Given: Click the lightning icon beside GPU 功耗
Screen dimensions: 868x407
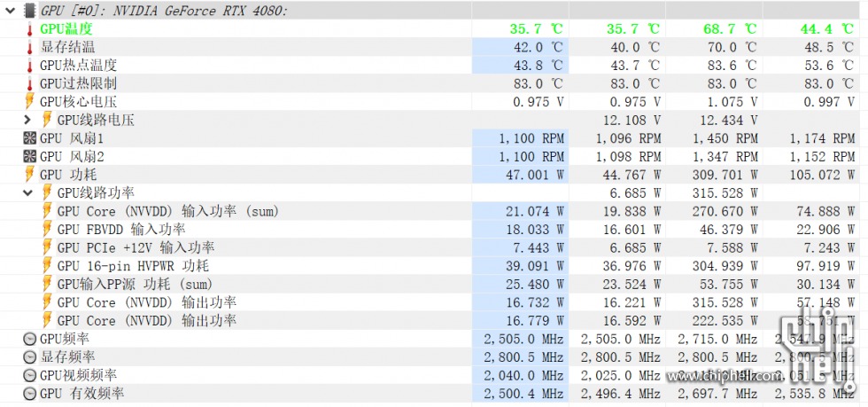Looking at the screenshot, I should (x=29, y=175).
